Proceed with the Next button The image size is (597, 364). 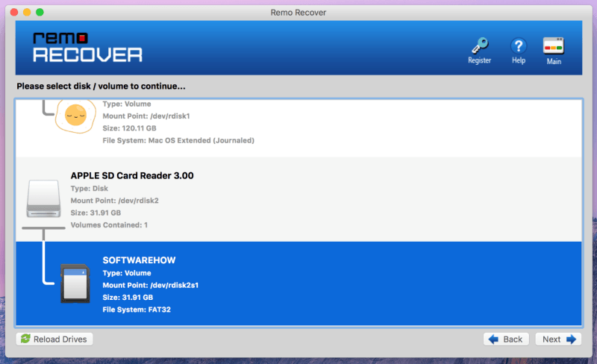(x=558, y=339)
